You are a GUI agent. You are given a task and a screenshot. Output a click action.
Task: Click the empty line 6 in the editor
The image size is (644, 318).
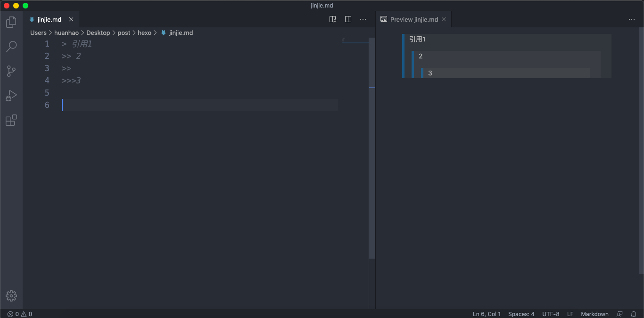tap(200, 105)
